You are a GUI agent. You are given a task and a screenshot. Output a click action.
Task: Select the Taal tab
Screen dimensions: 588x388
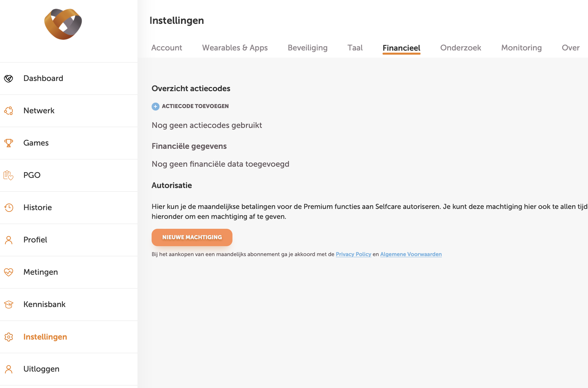pyautogui.click(x=355, y=48)
